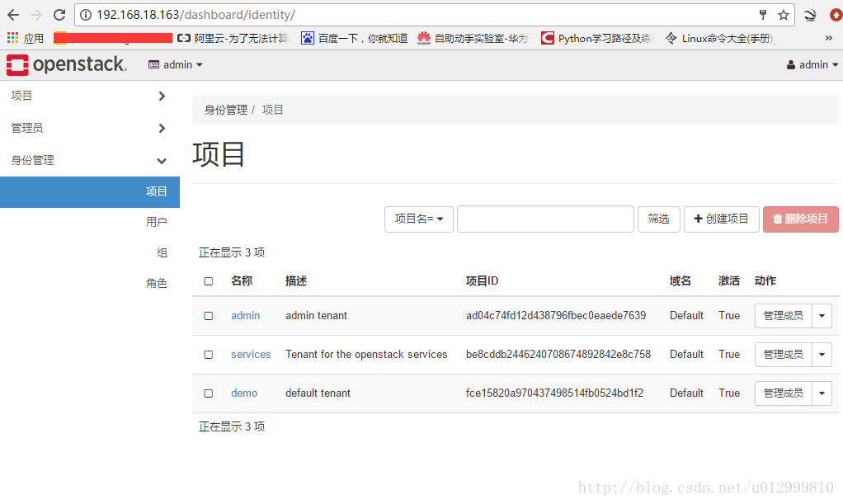
Task: Open the Baidu bookmark
Action: (355, 38)
